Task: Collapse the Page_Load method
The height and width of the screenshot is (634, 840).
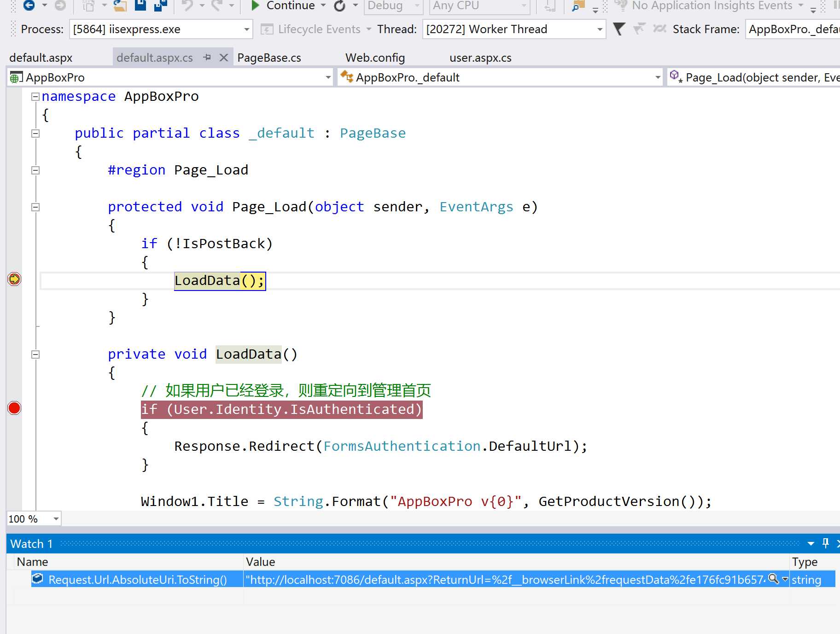Action: click(x=35, y=207)
